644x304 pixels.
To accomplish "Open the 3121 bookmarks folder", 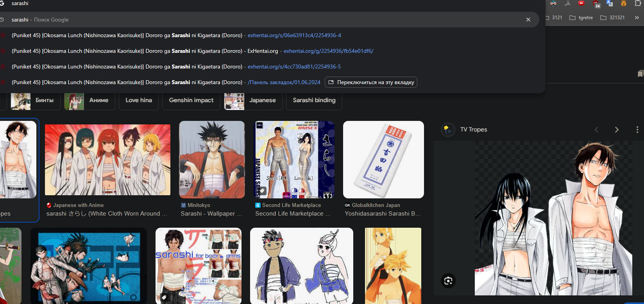I will pyautogui.click(x=553, y=18).
